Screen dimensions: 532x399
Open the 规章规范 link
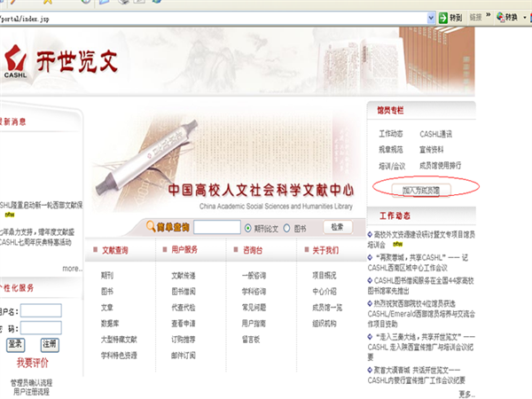coord(391,150)
